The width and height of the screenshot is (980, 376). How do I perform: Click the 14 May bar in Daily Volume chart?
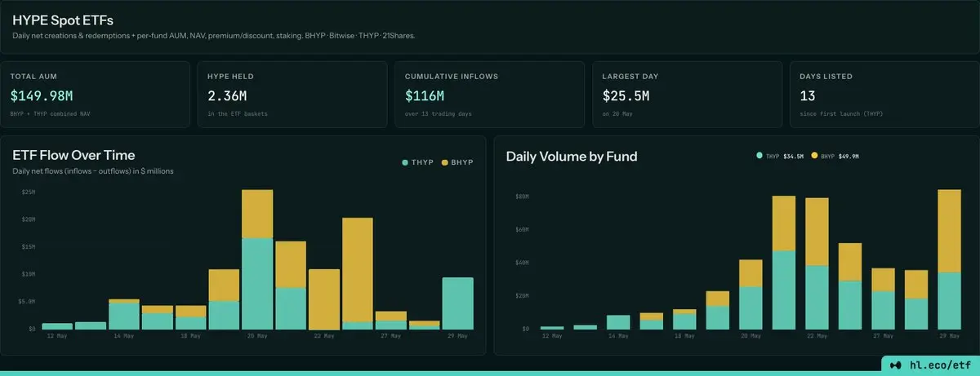(618, 322)
